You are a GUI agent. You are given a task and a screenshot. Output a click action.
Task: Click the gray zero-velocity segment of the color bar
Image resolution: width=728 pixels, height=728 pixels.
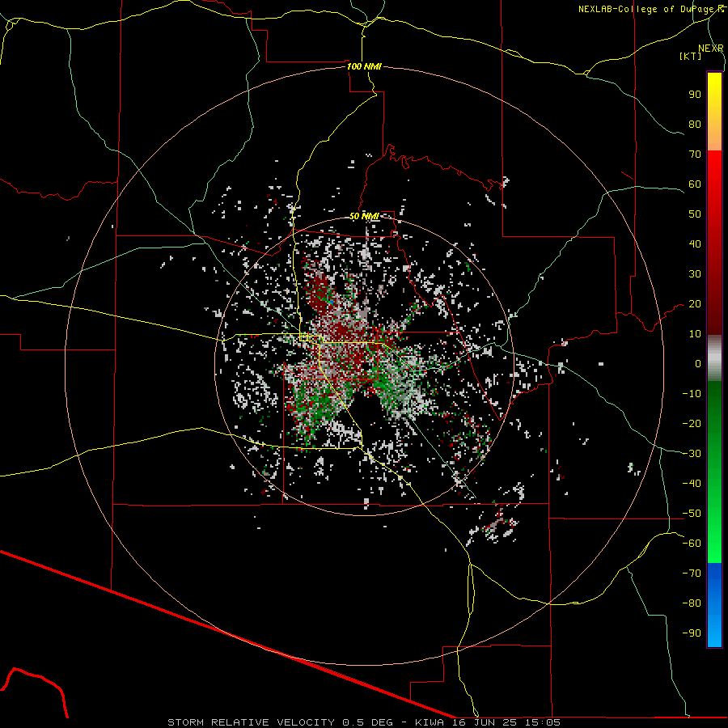pyautogui.click(x=714, y=358)
